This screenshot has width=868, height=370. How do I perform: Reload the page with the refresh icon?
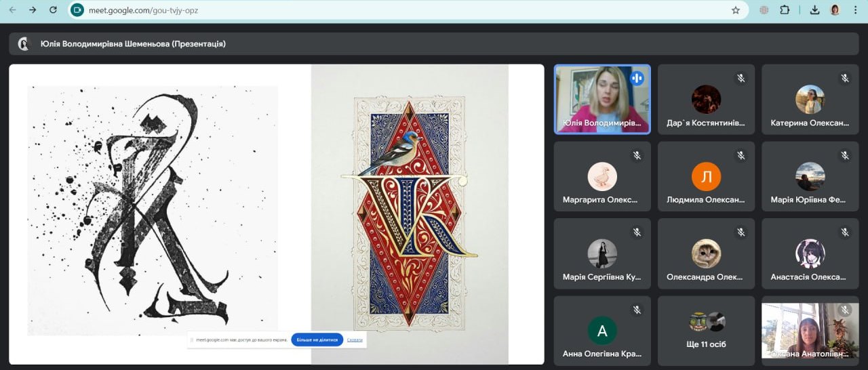pyautogui.click(x=54, y=10)
